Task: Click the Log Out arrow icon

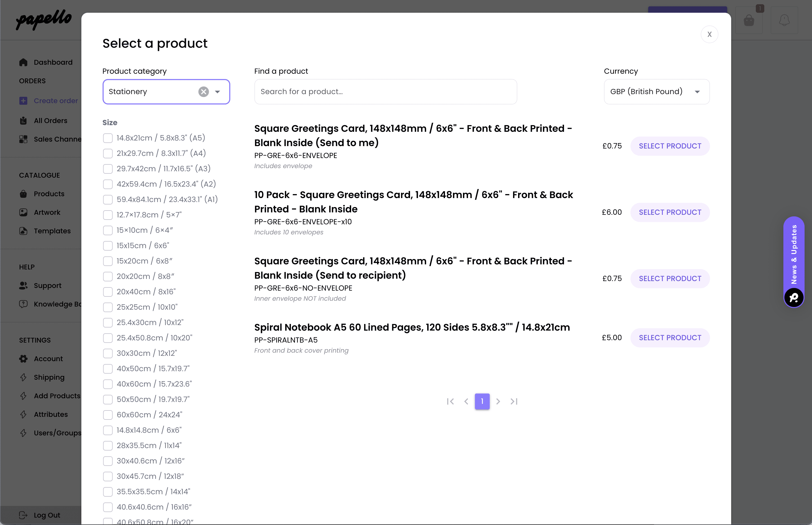Action: pyautogui.click(x=23, y=515)
